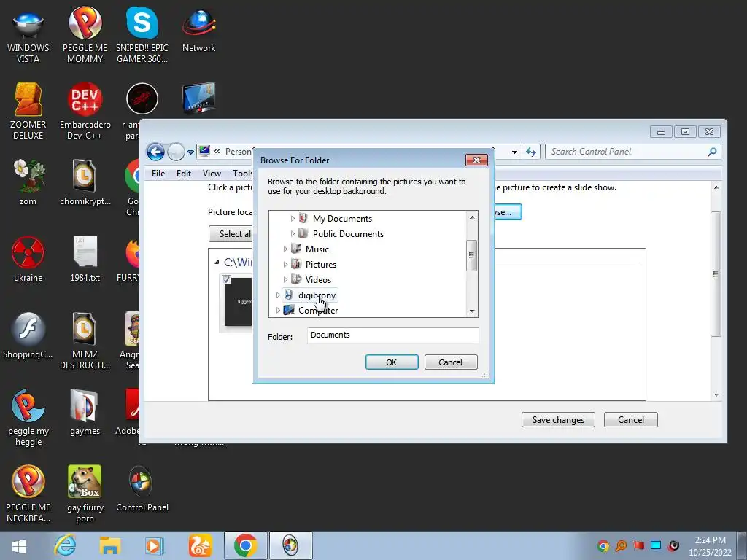Click the Control Panel taskbar button
The image size is (747, 560).
point(290,545)
